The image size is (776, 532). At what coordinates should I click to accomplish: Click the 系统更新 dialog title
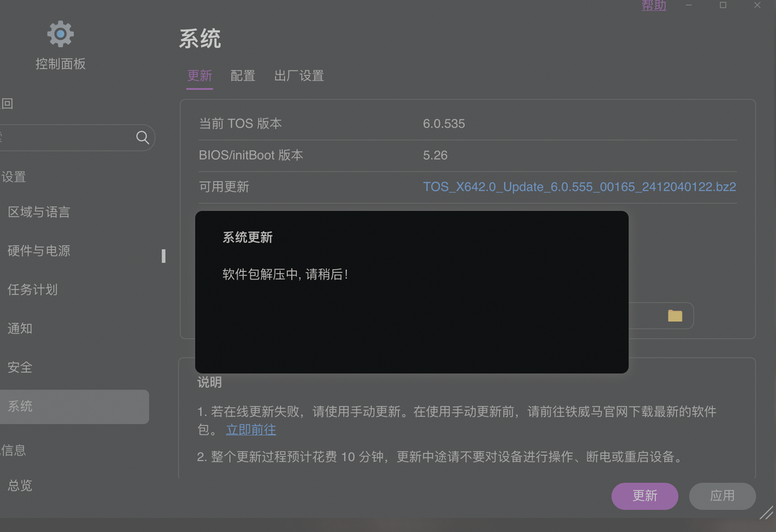point(247,237)
